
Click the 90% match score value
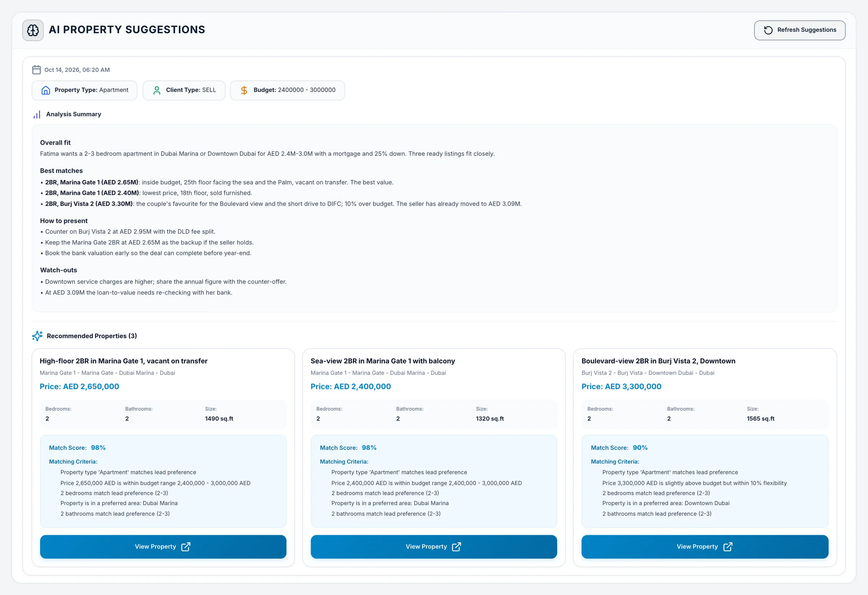click(x=640, y=448)
